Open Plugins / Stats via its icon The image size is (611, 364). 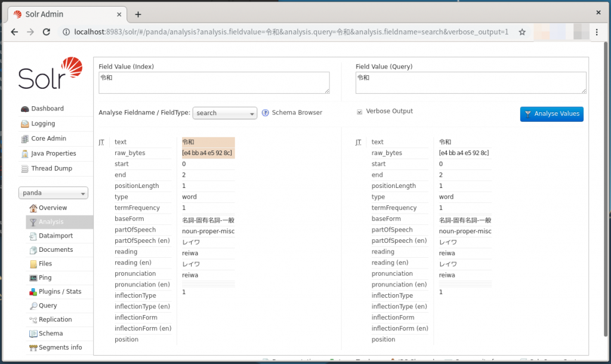(x=34, y=291)
